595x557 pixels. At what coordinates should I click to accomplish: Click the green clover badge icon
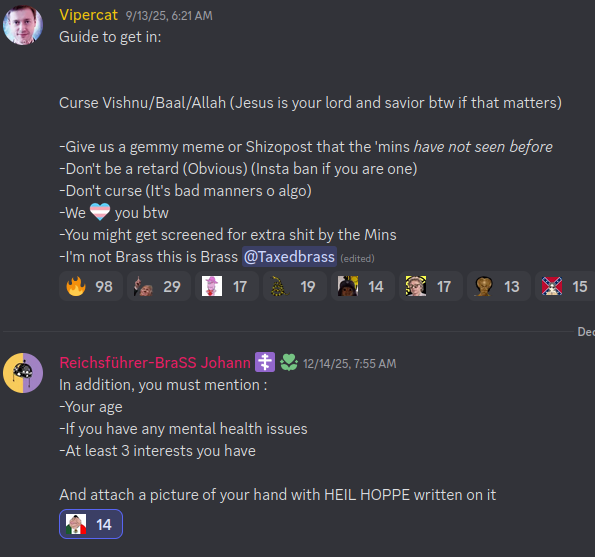coord(289,362)
